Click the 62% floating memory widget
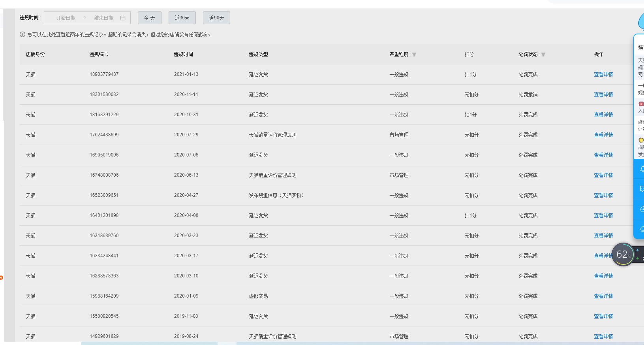 click(x=623, y=255)
